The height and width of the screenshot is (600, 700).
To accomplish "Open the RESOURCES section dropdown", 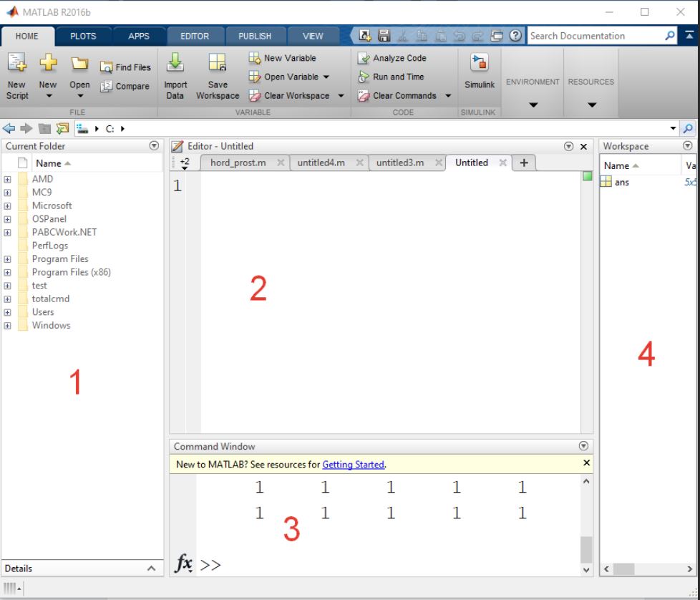I will tap(591, 105).
